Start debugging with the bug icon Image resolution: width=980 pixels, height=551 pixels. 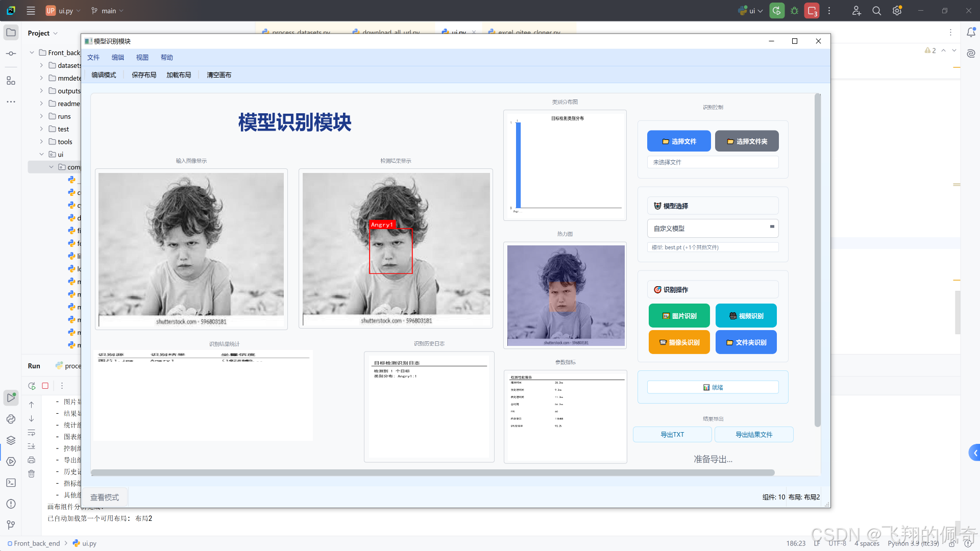coord(794,11)
